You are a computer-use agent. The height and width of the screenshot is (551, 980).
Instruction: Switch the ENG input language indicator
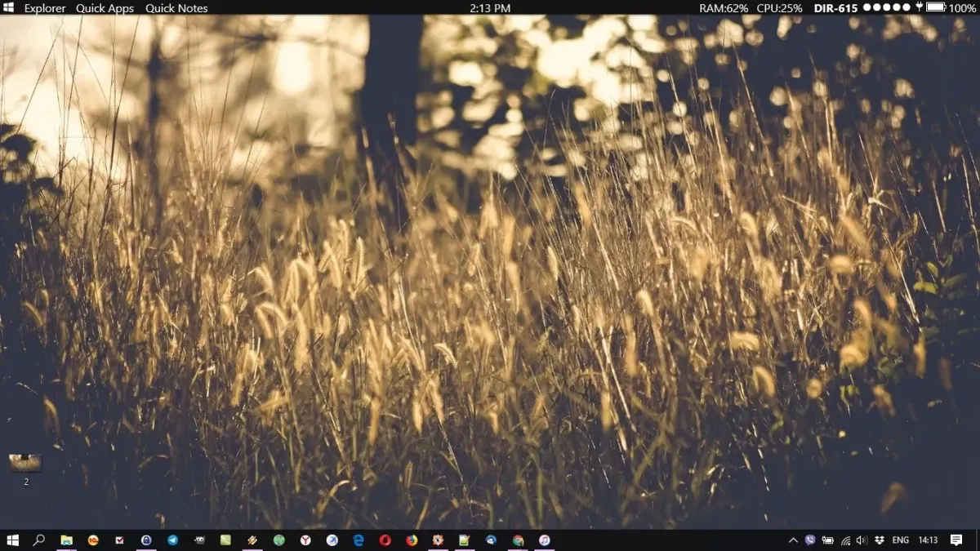(901, 540)
